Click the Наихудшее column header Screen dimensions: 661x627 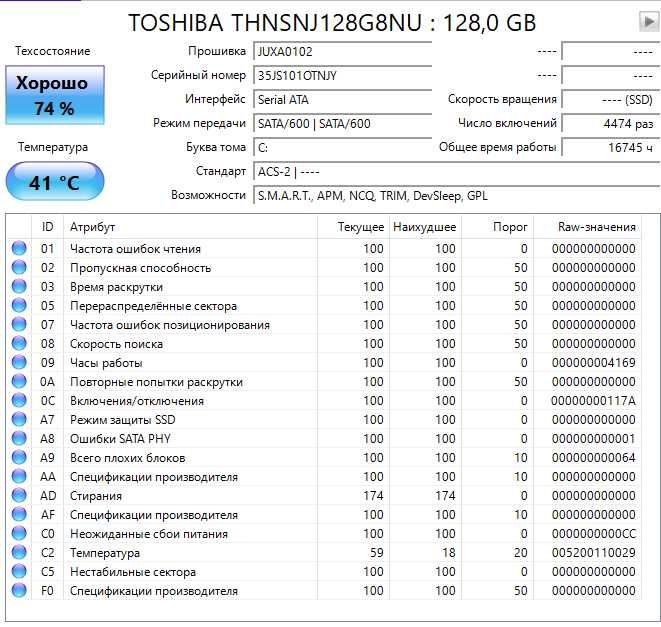pyautogui.click(x=425, y=227)
